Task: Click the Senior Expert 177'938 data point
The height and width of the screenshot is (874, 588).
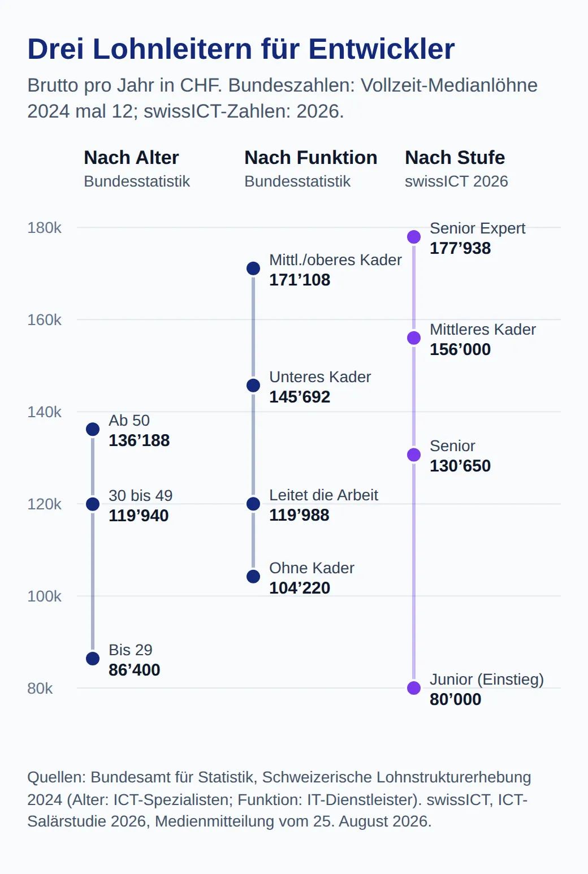Action: pos(414,237)
